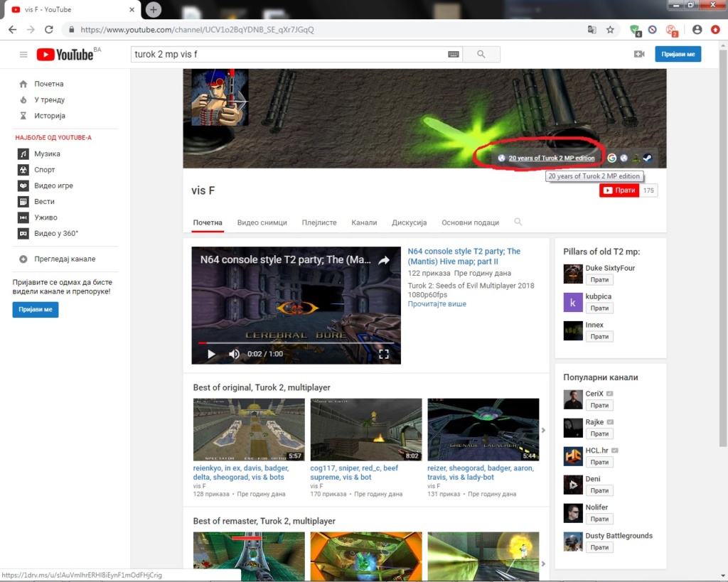Follow kubpica with Прати button
This screenshot has height=582, width=728.
coord(599,308)
